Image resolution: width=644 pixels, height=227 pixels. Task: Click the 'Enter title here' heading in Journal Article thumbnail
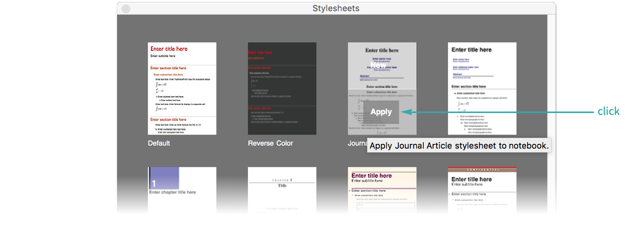pos(382,50)
